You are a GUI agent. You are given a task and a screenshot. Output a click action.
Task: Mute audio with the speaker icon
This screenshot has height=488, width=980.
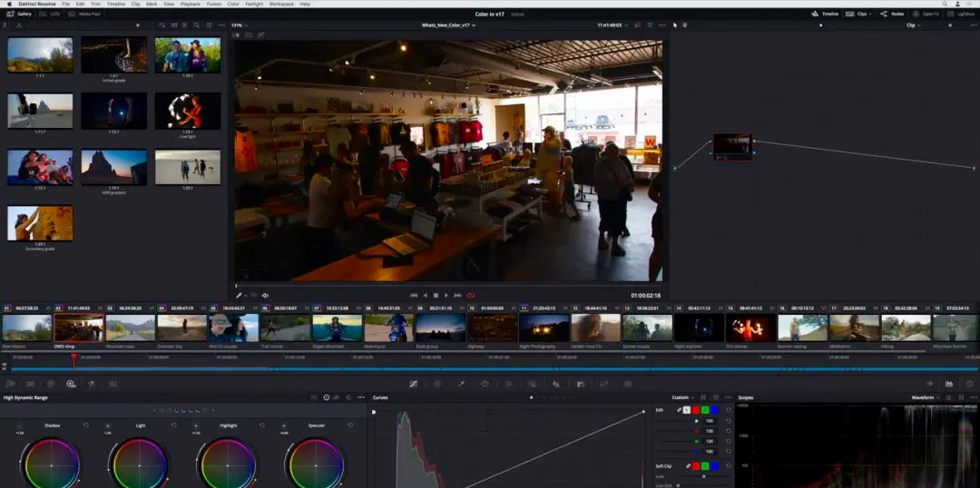click(x=265, y=296)
